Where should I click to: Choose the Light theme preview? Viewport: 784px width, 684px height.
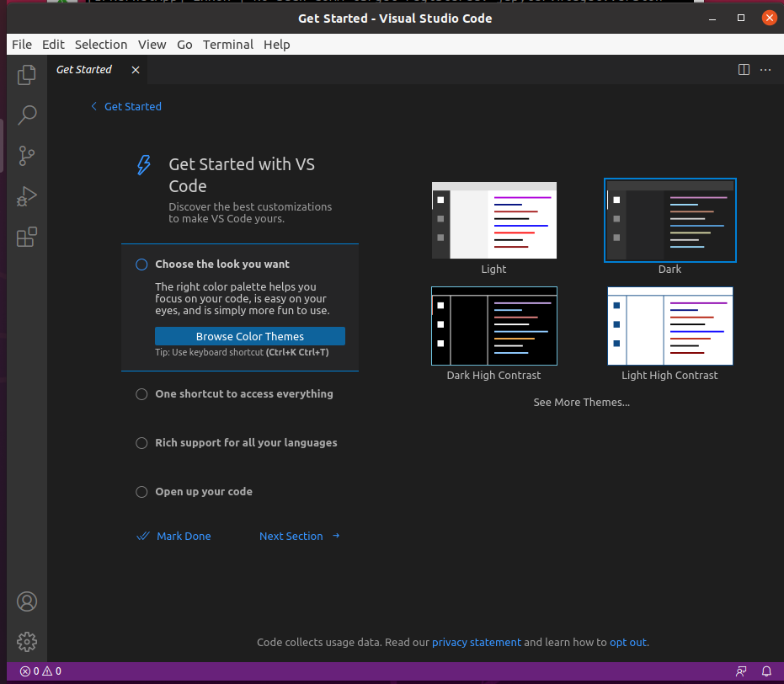point(494,221)
